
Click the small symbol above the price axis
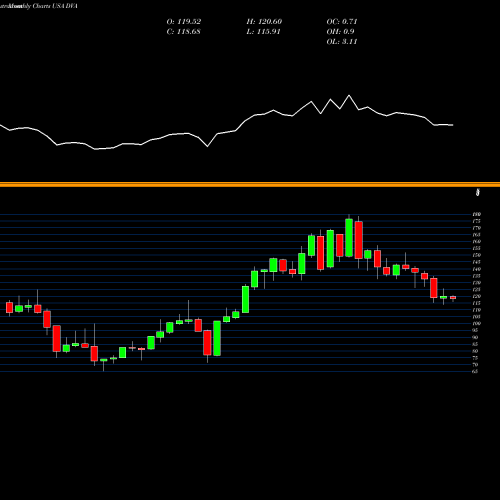(x=478, y=192)
